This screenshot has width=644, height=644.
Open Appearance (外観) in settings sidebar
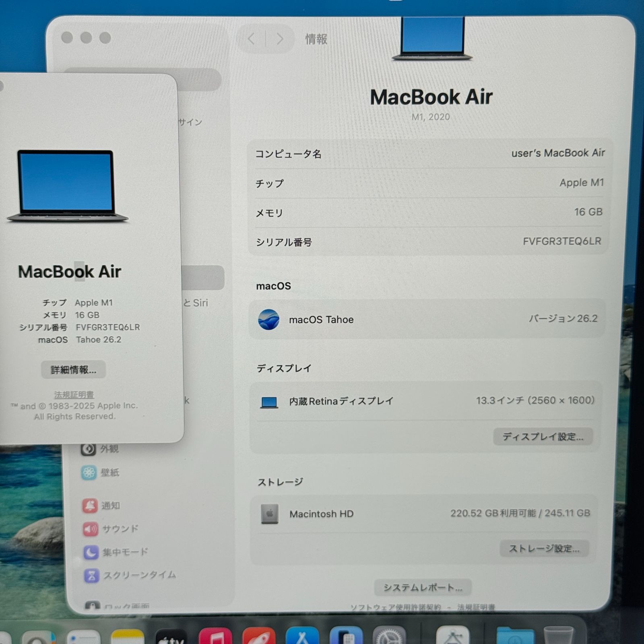pyautogui.click(x=100, y=449)
